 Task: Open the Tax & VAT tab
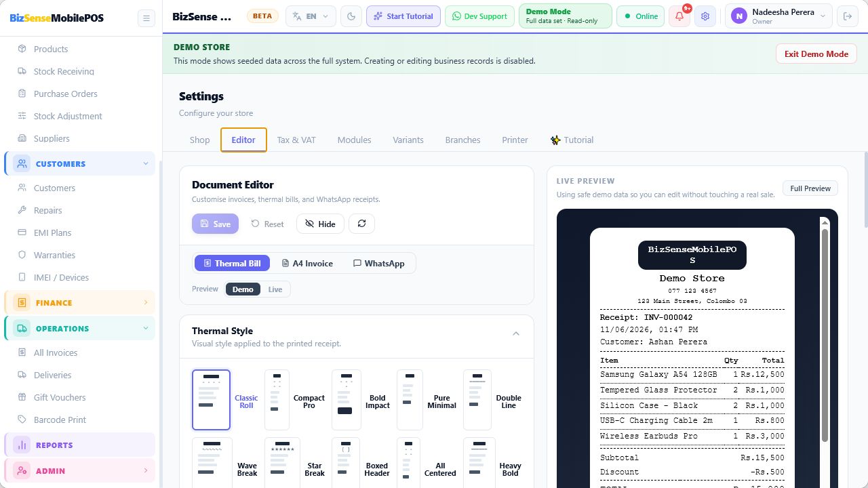[x=296, y=140]
